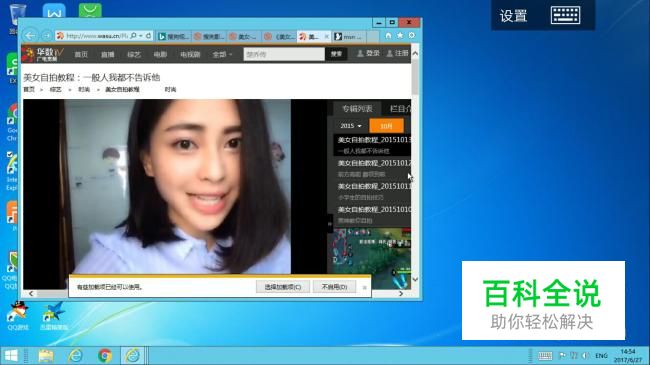Go forward with the browser Forward arrow
Viewport: 650px width, 365px height.
pos(46,36)
